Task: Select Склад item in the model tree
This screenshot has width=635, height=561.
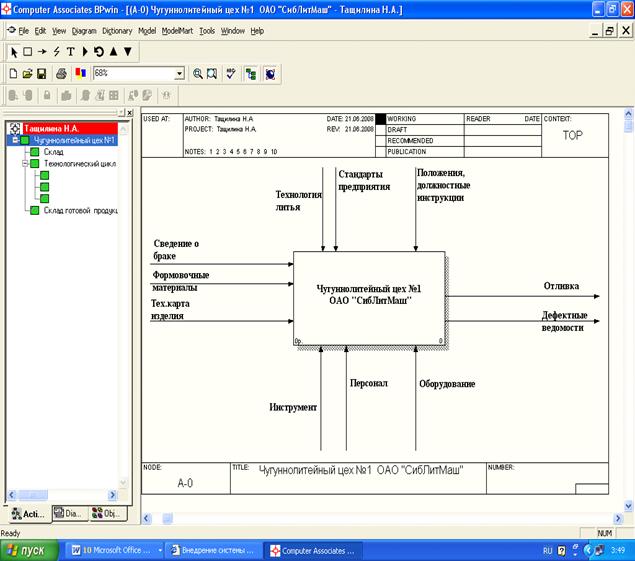Action: click(x=53, y=152)
